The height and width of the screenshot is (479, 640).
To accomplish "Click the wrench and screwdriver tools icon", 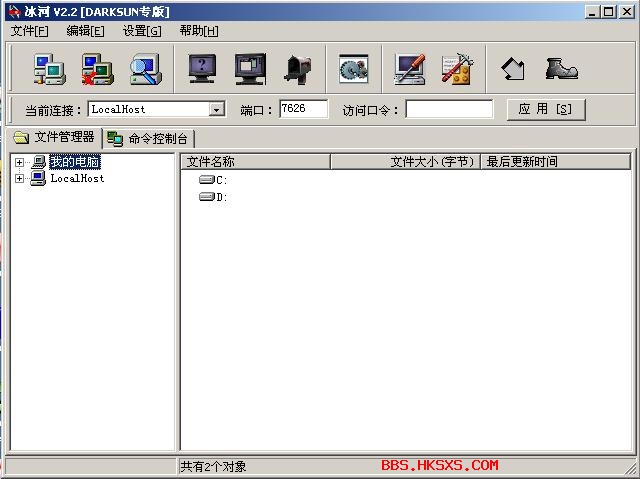I will (457, 69).
